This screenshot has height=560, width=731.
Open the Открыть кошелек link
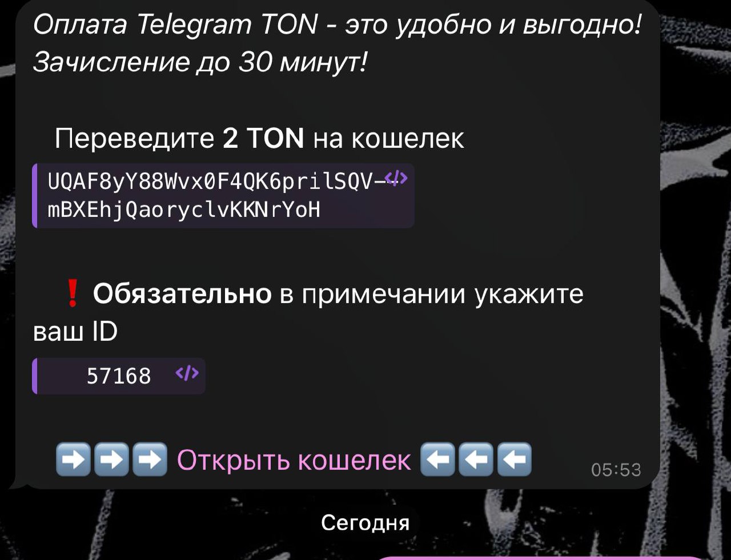tap(294, 460)
